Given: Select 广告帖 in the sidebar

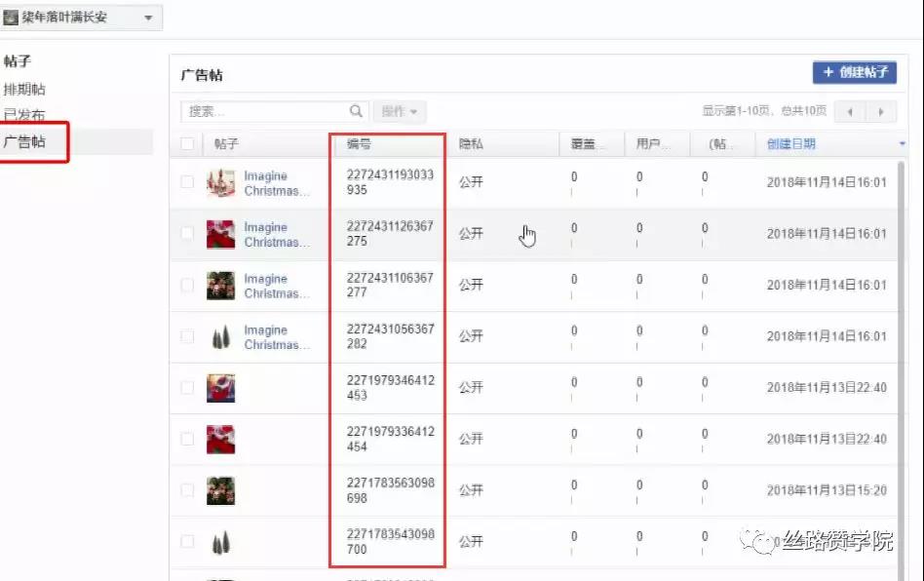Looking at the screenshot, I should (x=31, y=142).
